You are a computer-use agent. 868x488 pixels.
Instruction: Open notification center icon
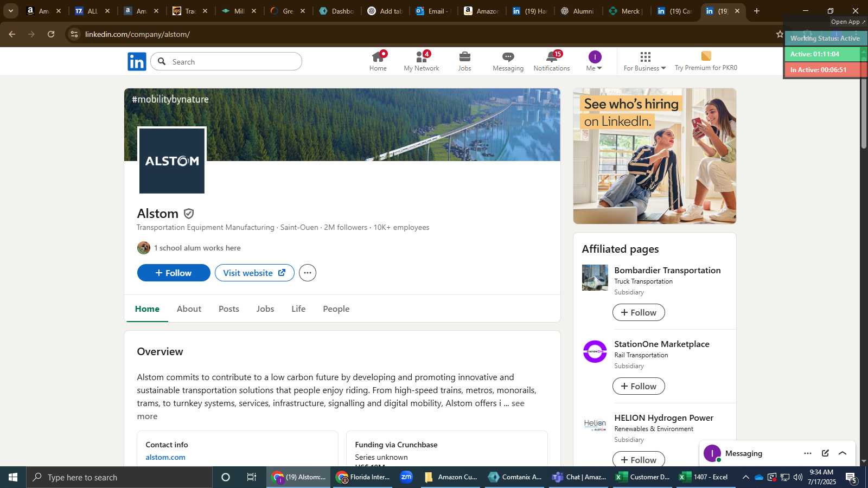pos(852,477)
